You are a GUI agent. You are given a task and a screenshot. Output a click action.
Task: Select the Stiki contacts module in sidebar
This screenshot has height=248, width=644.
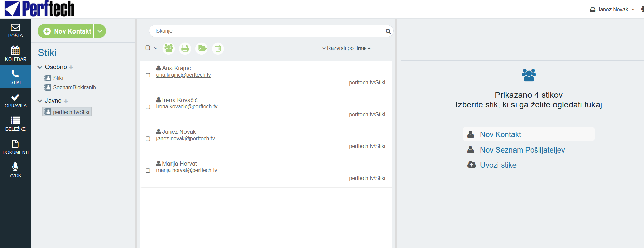point(15,77)
